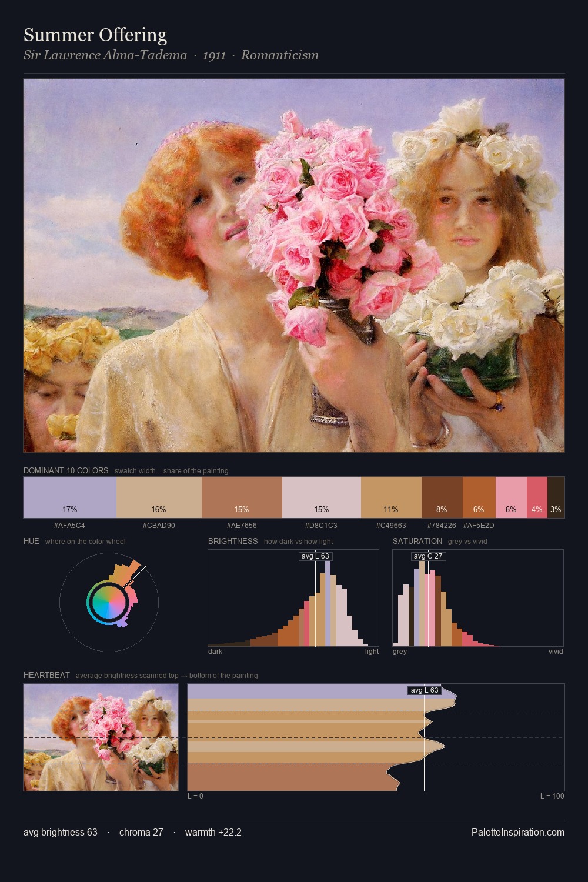Select the beige 16% color swatch
The image size is (588, 882).
point(159,497)
